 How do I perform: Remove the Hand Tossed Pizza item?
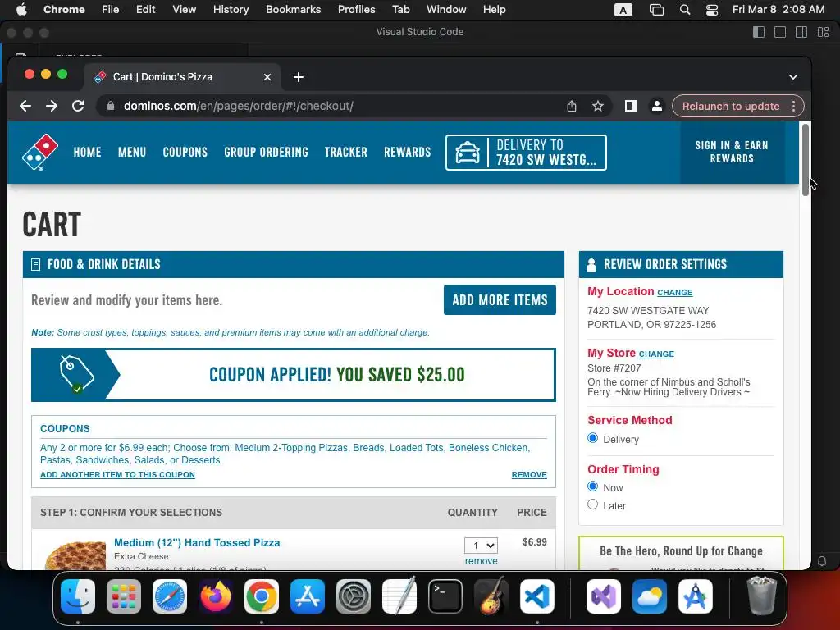(481, 561)
